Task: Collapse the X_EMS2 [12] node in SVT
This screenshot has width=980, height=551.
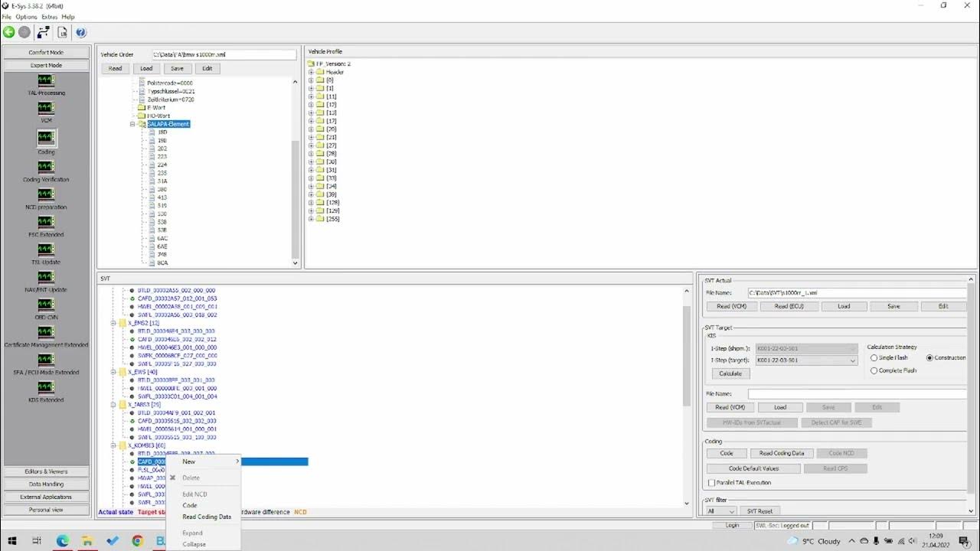Action: coord(113,323)
